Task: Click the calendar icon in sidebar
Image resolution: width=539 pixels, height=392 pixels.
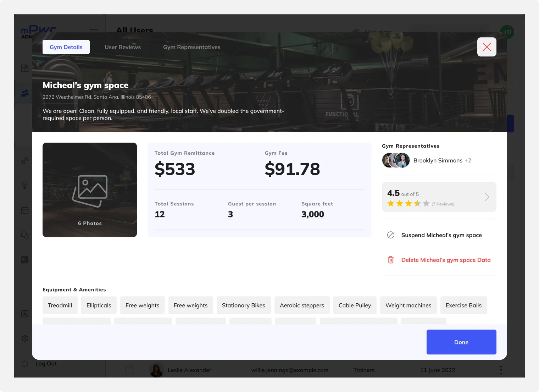Action: [x=25, y=210]
